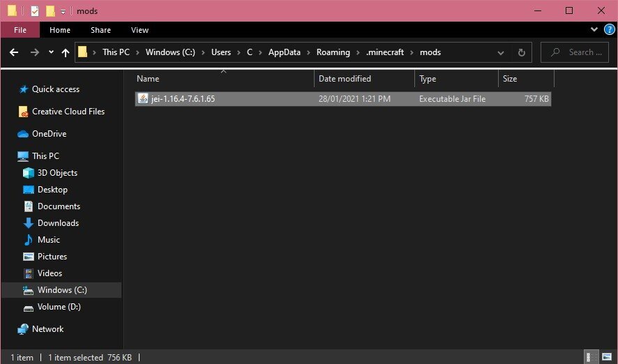Open 3D Objects folder in sidebar
The height and width of the screenshot is (364, 618).
coord(57,172)
